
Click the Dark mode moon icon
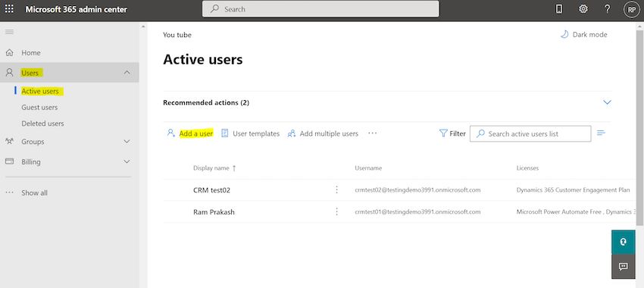[x=564, y=35]
